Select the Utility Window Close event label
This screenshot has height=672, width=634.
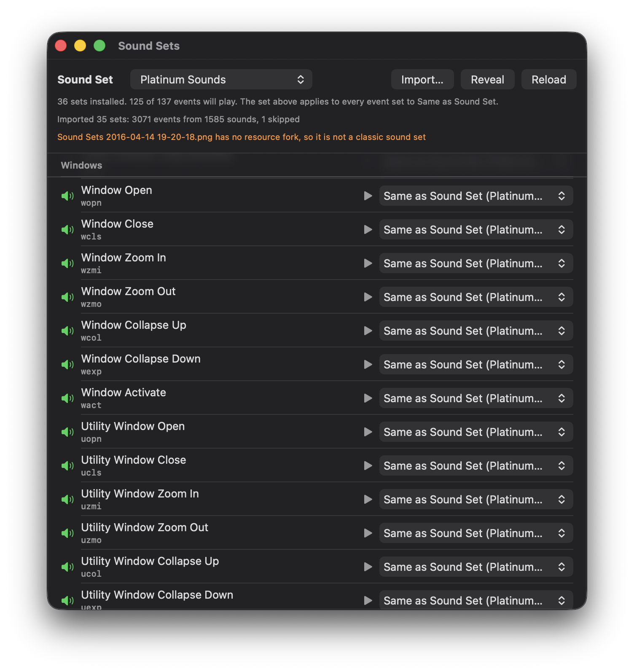[134, 460]
